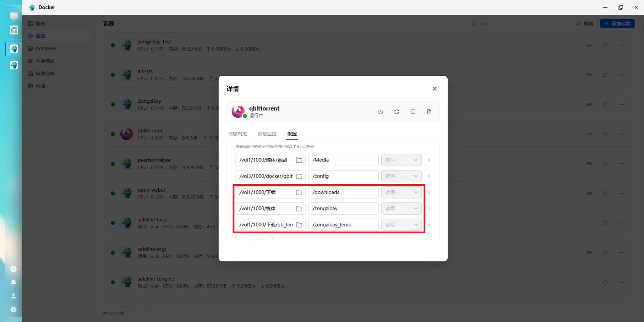
Task: Browse folder for the /zongzibay_temp mapping
Action: [x=299, y=225]
